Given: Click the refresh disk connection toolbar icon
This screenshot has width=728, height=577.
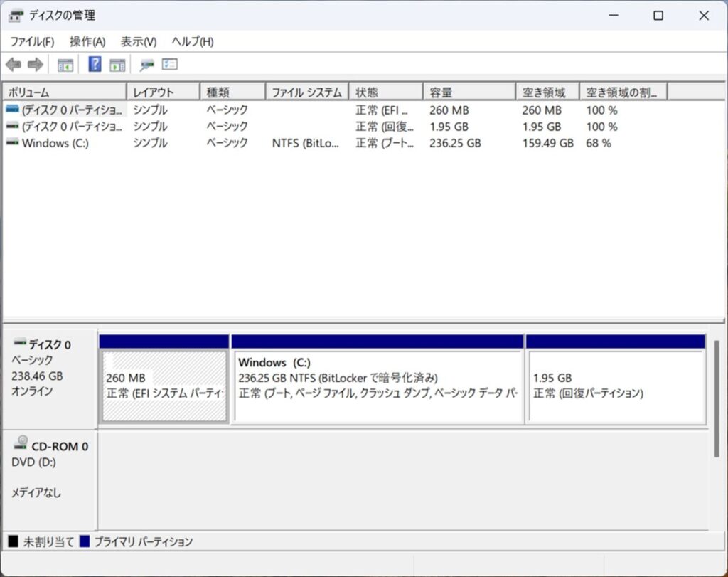Looking at the screenshot, I should pyautogui.click(x=147, y=65).
